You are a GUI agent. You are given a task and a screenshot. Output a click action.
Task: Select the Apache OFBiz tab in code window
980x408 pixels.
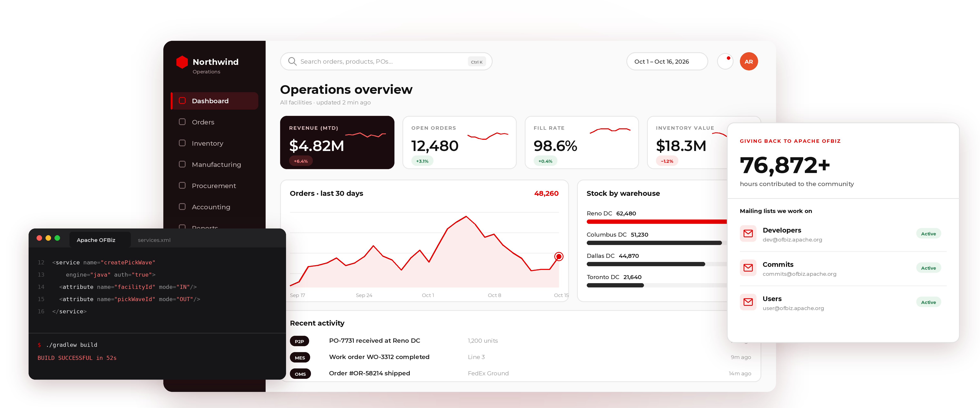point(100,240)
